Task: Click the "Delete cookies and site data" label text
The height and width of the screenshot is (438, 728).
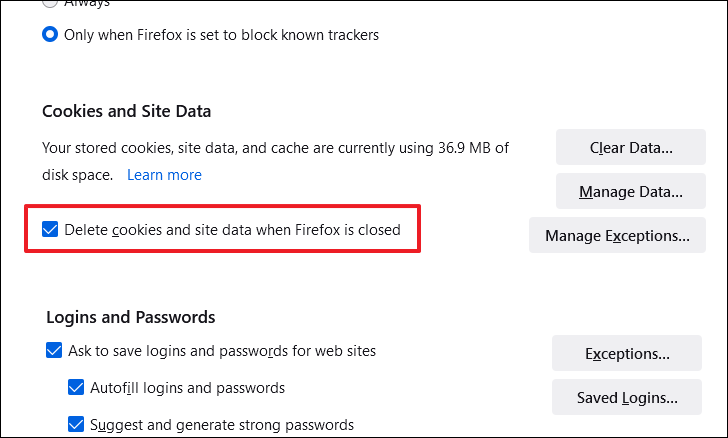Action: 232,230
